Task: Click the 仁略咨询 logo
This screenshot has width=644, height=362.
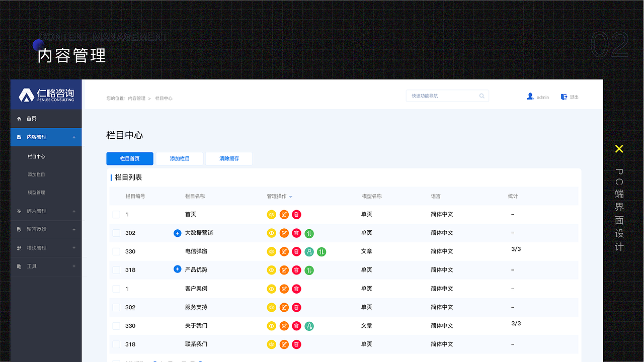Action: (46, 95)
